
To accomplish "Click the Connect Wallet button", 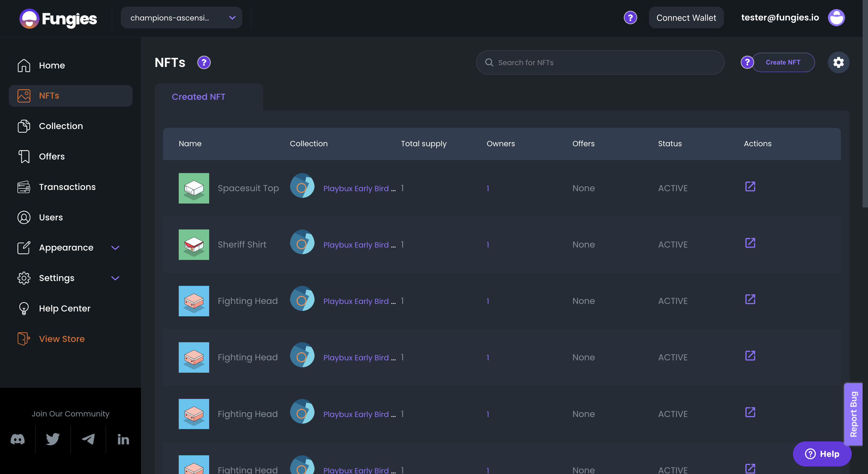I will pos(686,17).
